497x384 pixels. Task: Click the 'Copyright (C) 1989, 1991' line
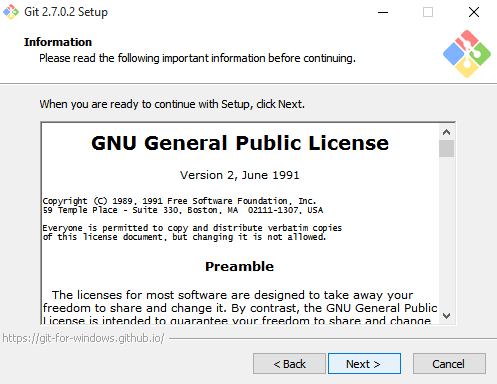179,201
